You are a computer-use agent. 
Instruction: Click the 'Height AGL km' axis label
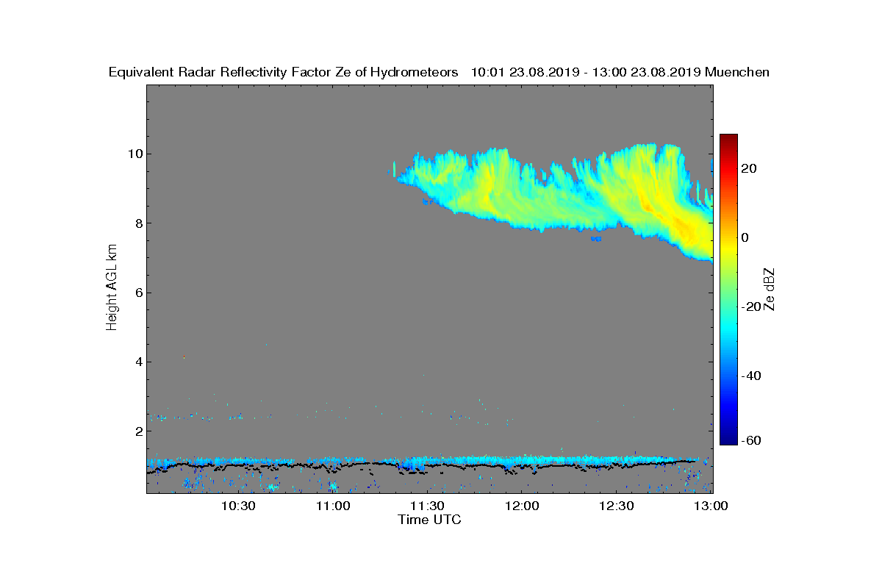coord(112,288)
